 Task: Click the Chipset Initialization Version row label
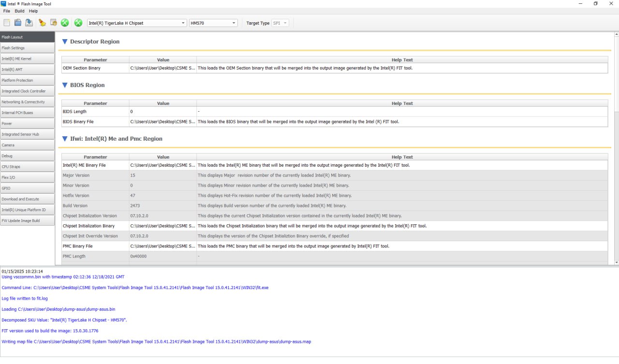point(90,216)
